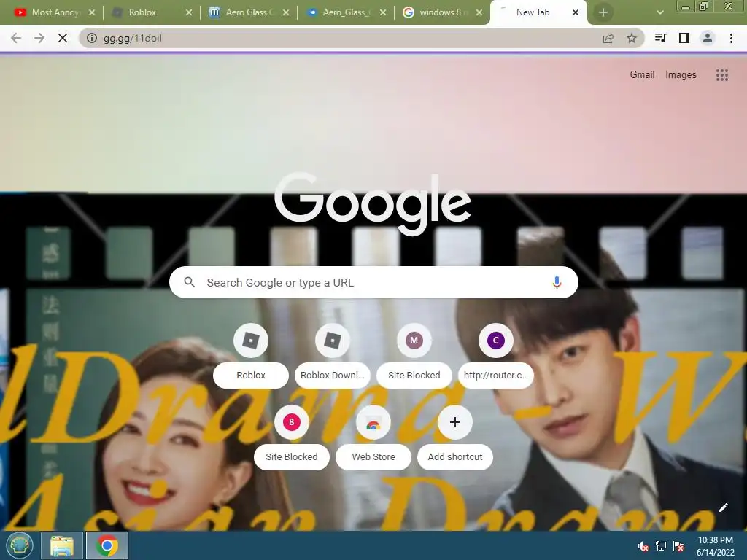The image size is (747, 560).
Task: Open the M Site Blocked shortcut
Action: coord(414,355)
